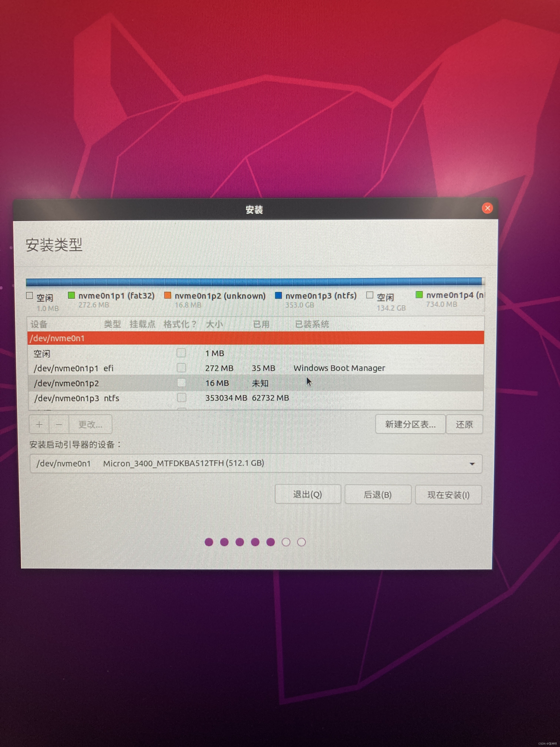Click the 后退(B) button
The image size is (560, 747).
(378, 495)
